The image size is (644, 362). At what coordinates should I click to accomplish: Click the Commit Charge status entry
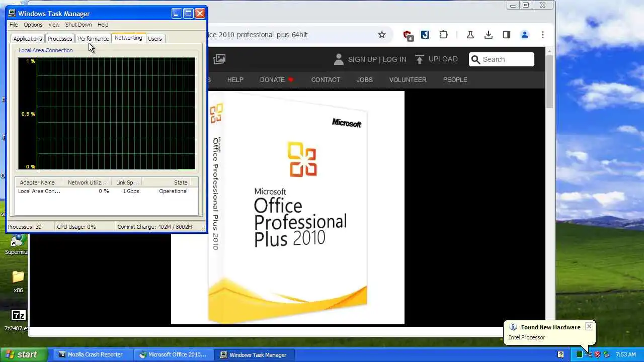[155, 227]
